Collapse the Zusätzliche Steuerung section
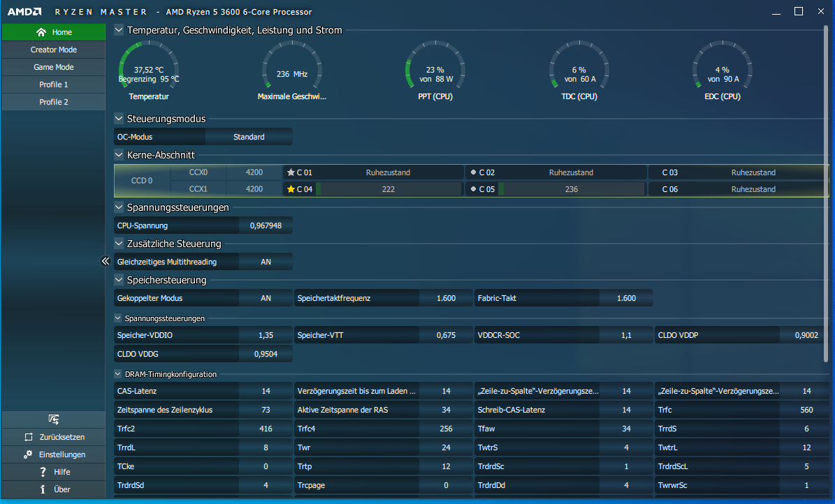Screen dimensions: 835x504 click(x=119, y=243)
